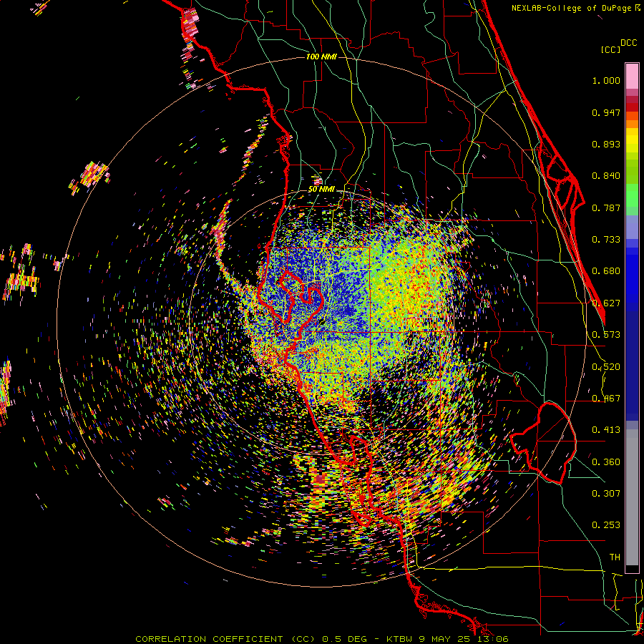Click the [CC] units label
The width and height of the screenshot is (644, 644).
pyautogui.click(x=610, y=49)
